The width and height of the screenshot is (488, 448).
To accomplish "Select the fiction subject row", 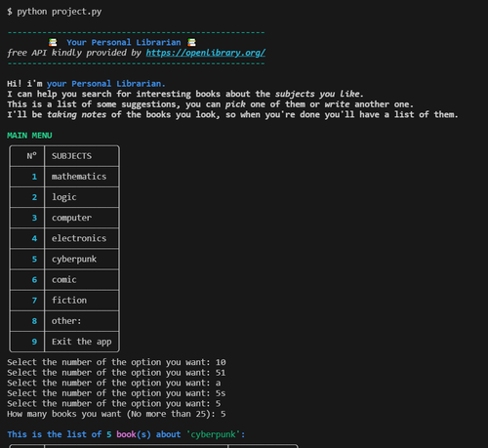I will [x=64, y=301].
